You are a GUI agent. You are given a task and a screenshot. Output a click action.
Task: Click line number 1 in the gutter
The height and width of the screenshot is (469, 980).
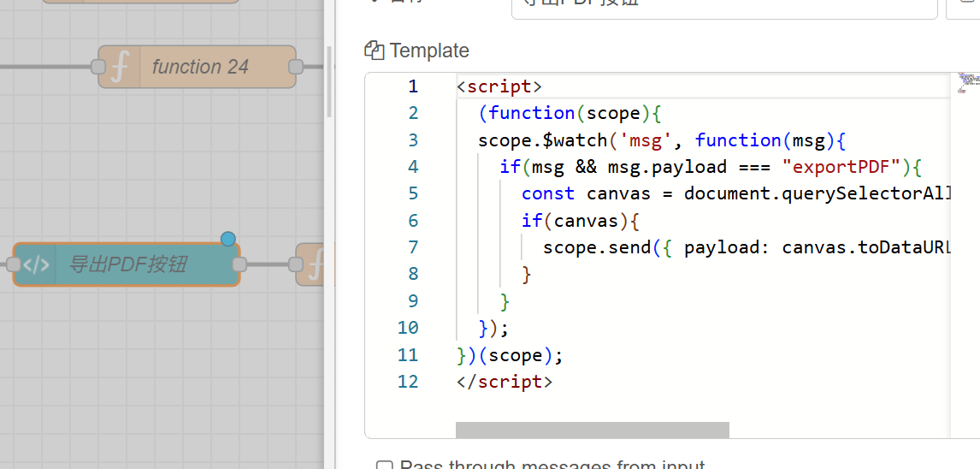[x=412, y=86]
